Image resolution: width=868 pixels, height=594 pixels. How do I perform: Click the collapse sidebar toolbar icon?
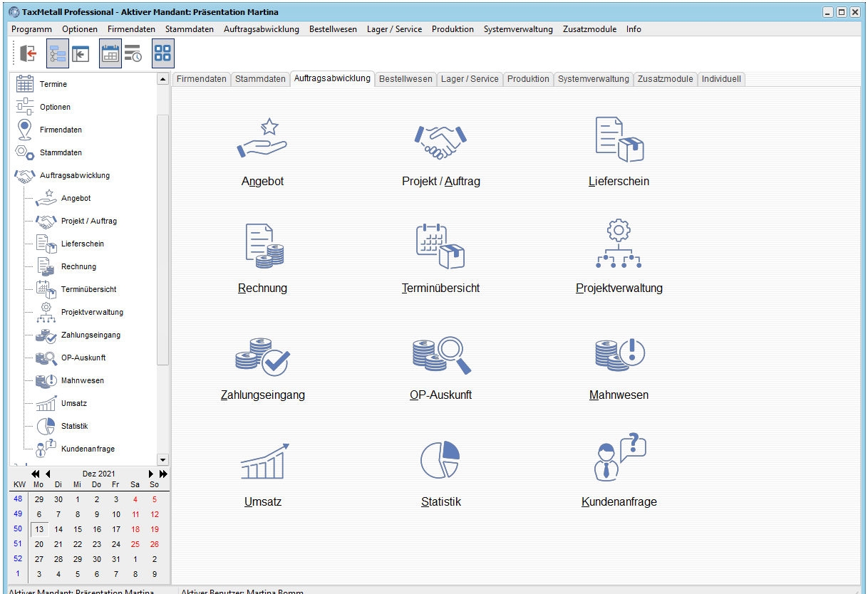click(81, 53)
